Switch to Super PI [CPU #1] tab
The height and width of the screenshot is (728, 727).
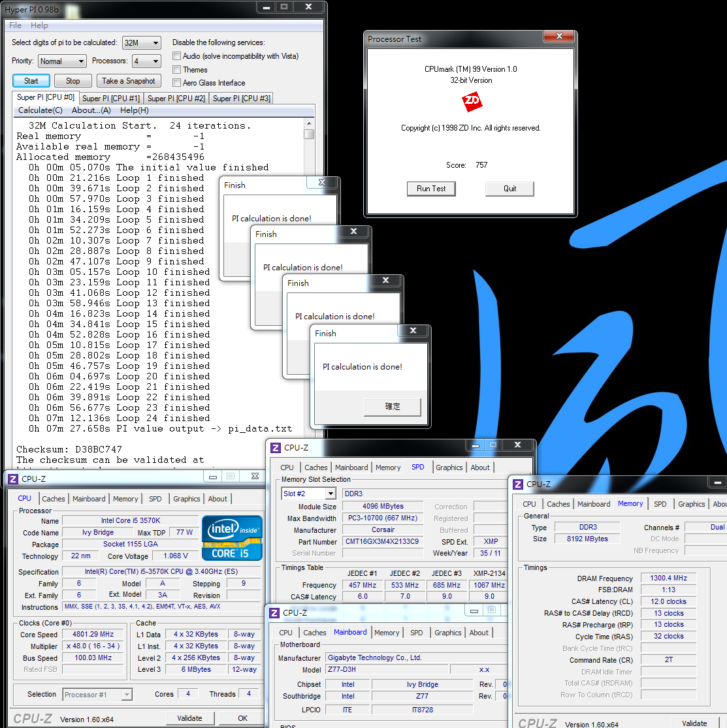[x=111, y=99]
